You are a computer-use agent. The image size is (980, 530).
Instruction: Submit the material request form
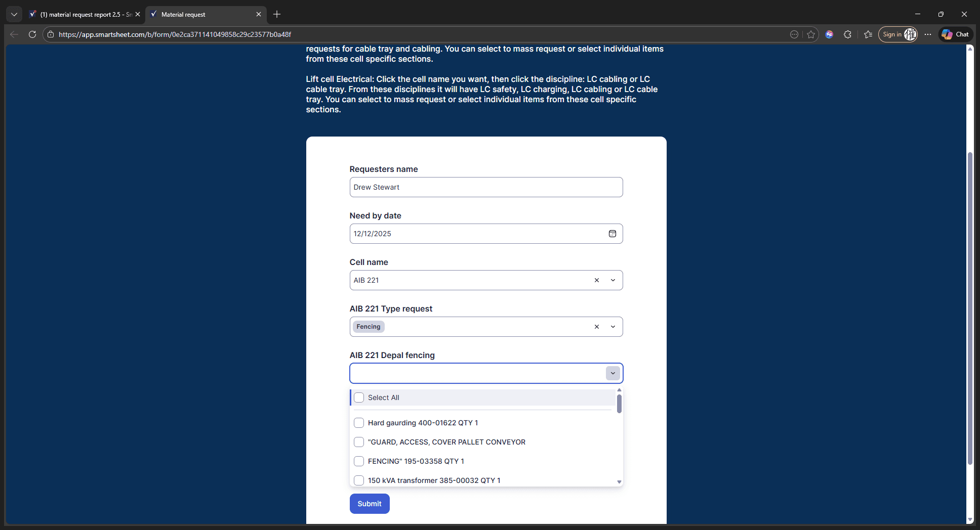pyautogui.click(x=370, y=504)
